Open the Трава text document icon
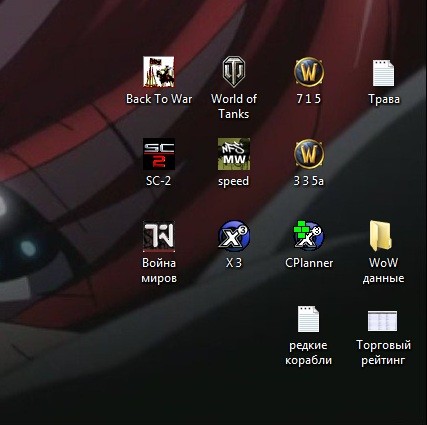This screenshot has height=425, width=427. tap(383, 73)
